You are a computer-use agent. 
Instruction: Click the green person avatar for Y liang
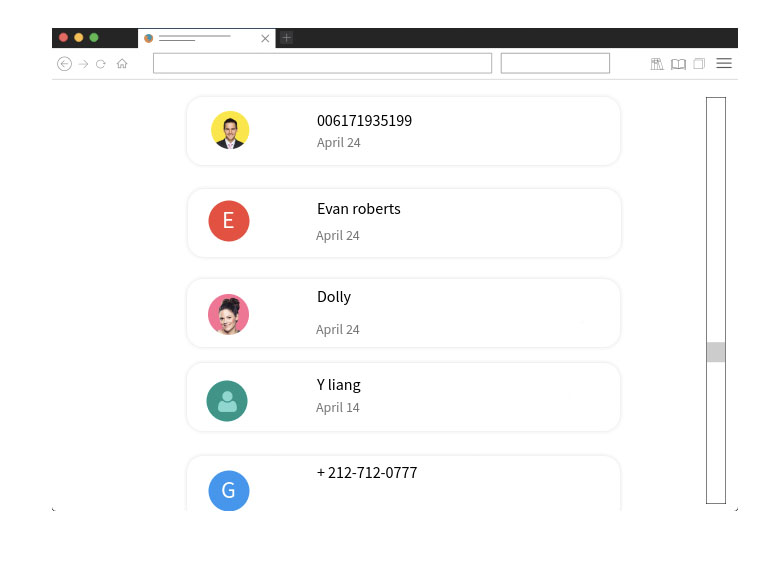(227, 401)
